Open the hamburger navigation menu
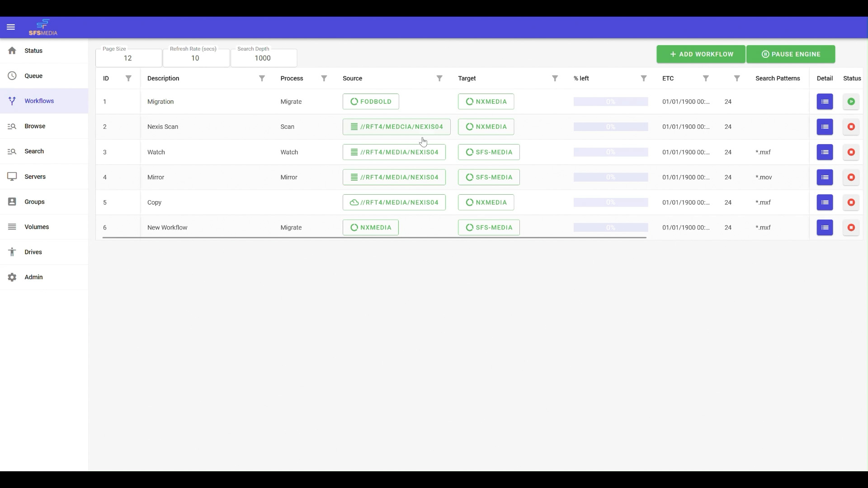Image resolution: width=868 pixels, height=488 pixels. click(11, 27)
